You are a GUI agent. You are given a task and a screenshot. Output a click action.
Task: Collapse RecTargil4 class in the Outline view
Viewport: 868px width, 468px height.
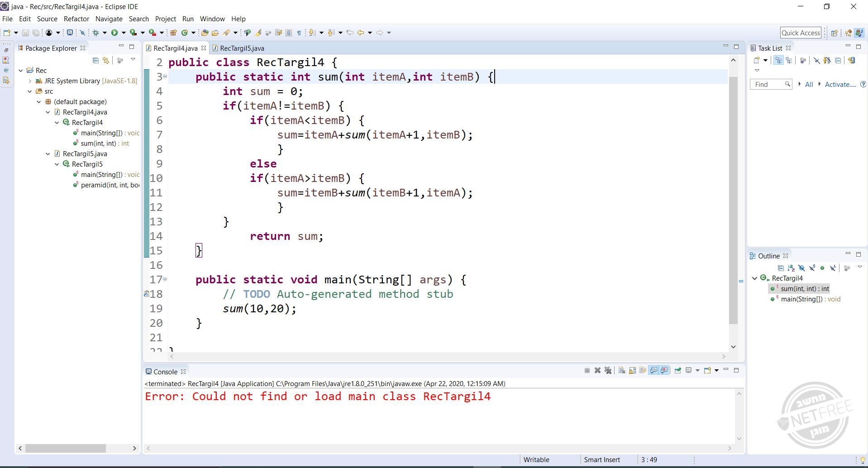(x=755, y=278)
